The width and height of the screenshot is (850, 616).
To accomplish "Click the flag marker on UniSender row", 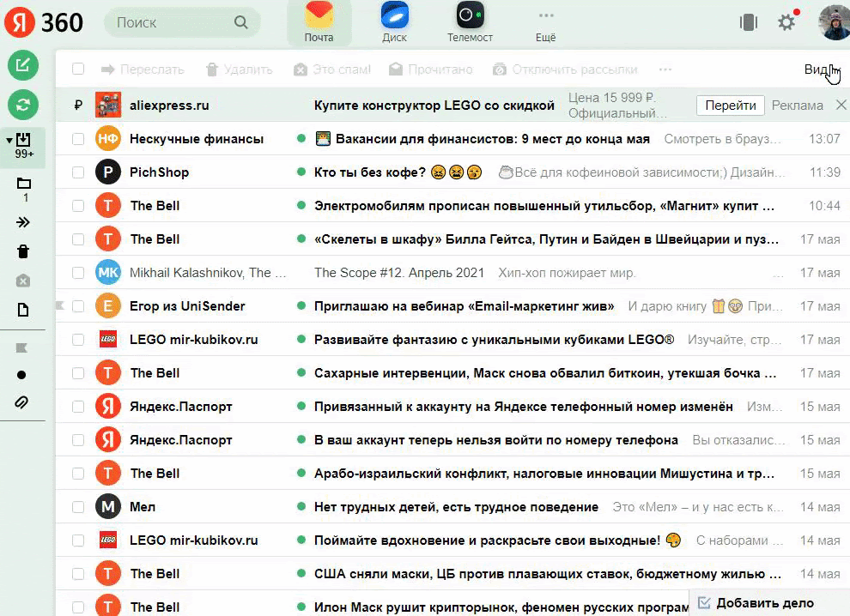I will tap(61, 306).
